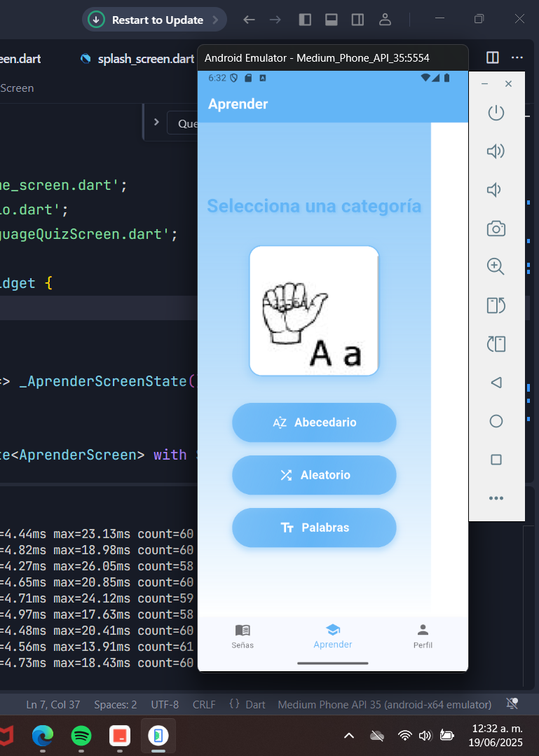Screen dimensions: 539x756
Task: Go back with the left arrow in VS Code
Action: pos(249,20)
